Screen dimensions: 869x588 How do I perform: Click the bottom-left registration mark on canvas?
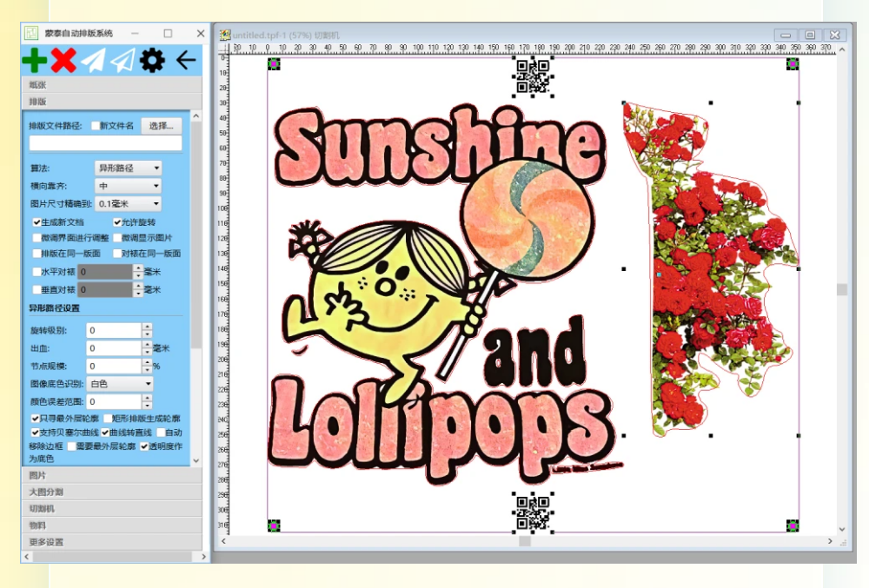pyautogui.click(x=274, y=525)
